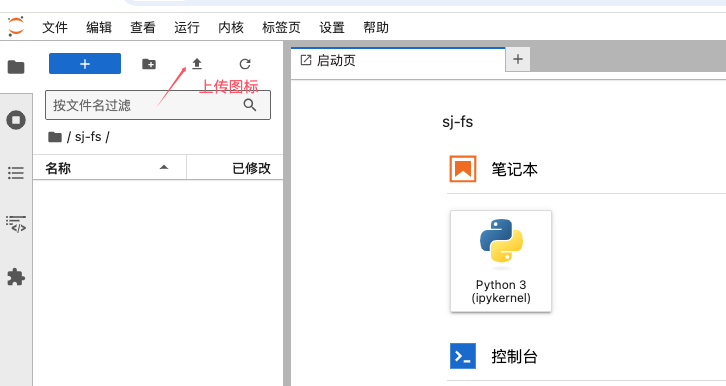The width and height of the screenshot is (726, 386).
Task: Switch to the 启动页 tab
Action: pos(398,61)
